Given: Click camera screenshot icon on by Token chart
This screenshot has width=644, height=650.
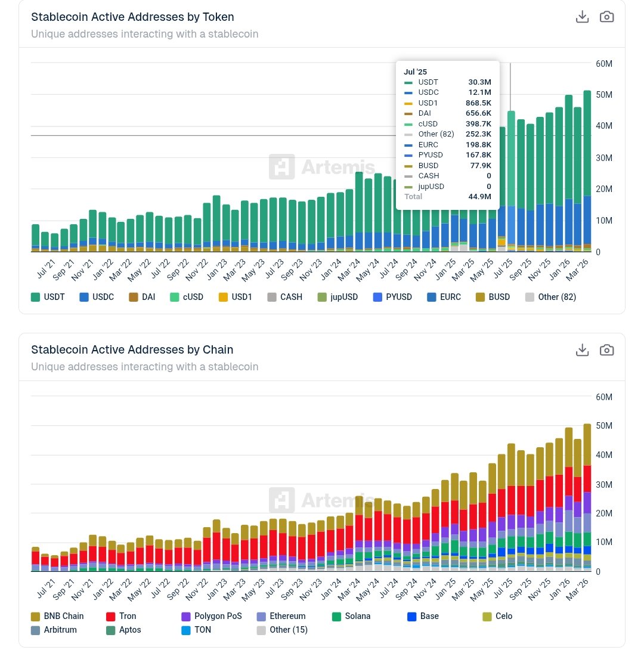Looking at the screenshot, I should coord(606,17).
